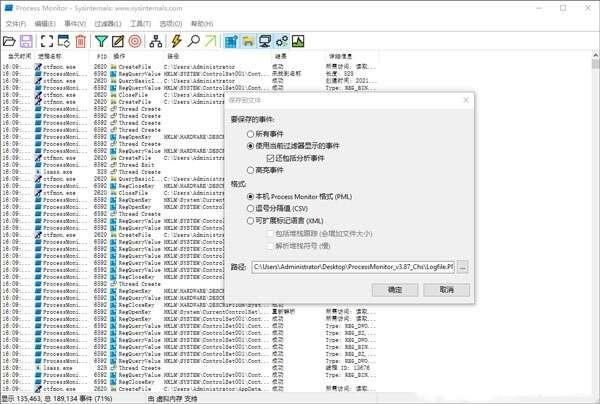Toggle Show Registry Activity icon
This screenshot has width=600, height=404.
(231, 41)
